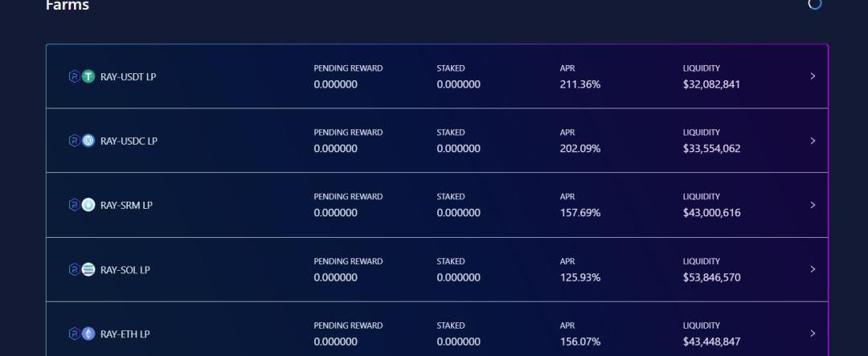Click the RAY logo in RAY-USDT row
Screen dimensions: 868x356
click(75, 76)
